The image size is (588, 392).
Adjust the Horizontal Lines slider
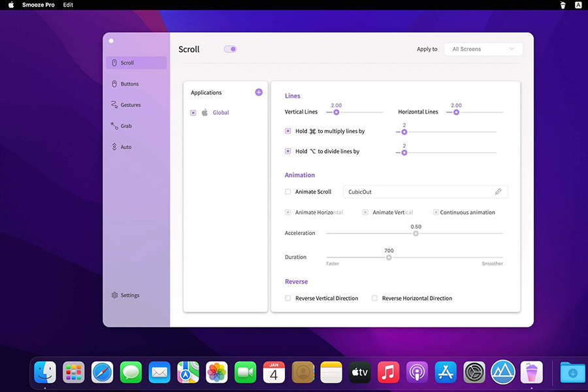[456, 112]
